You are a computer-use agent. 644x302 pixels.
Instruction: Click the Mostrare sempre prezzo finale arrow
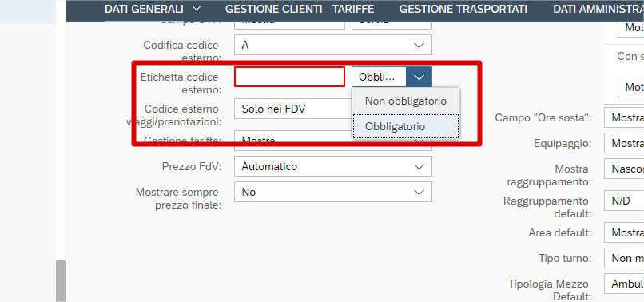click(419, 193)
